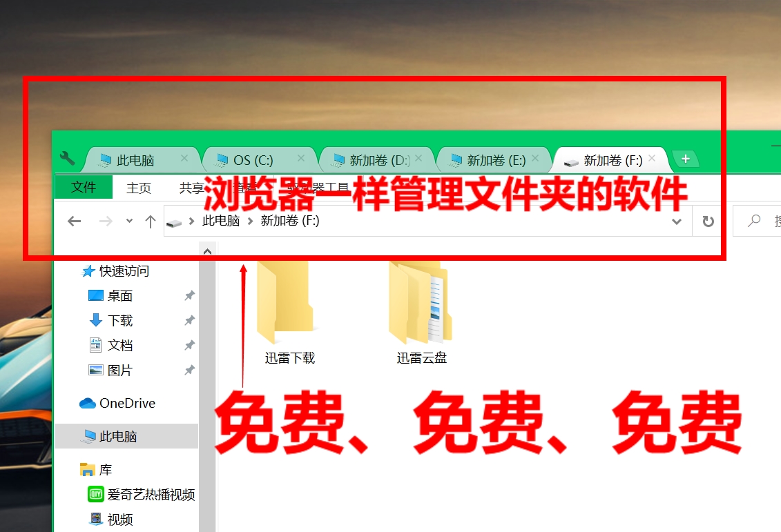The height and width of the screenshot is (532, 781).
Task: Close the 新加卷 (E:) tab
Action: click(x=535, y=159)
